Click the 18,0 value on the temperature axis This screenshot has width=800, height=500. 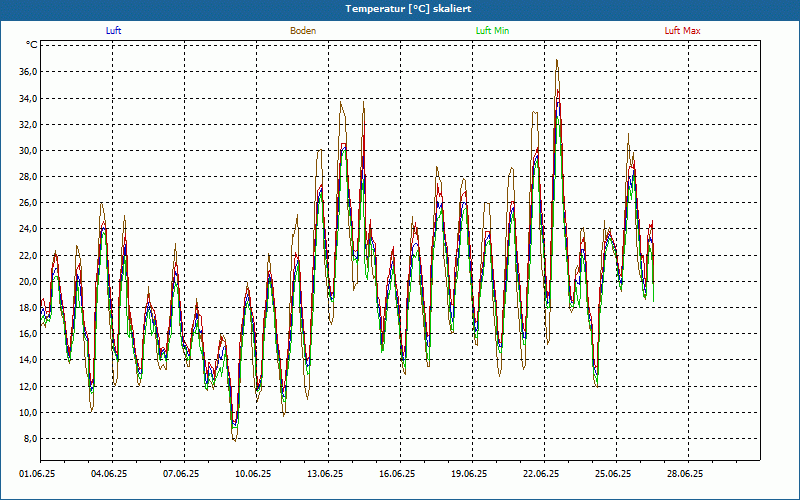pyautogui.click(x=28, y=308)
